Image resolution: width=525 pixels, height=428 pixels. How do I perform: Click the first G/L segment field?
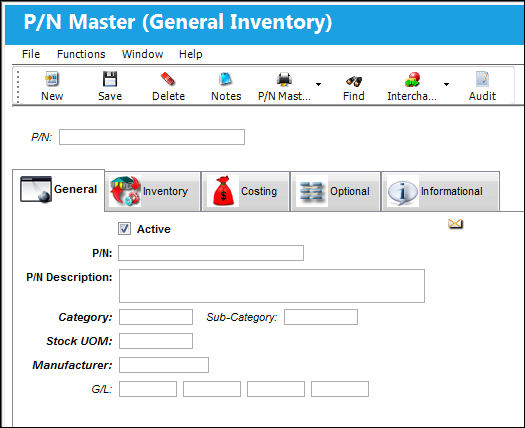coord(148,389)
